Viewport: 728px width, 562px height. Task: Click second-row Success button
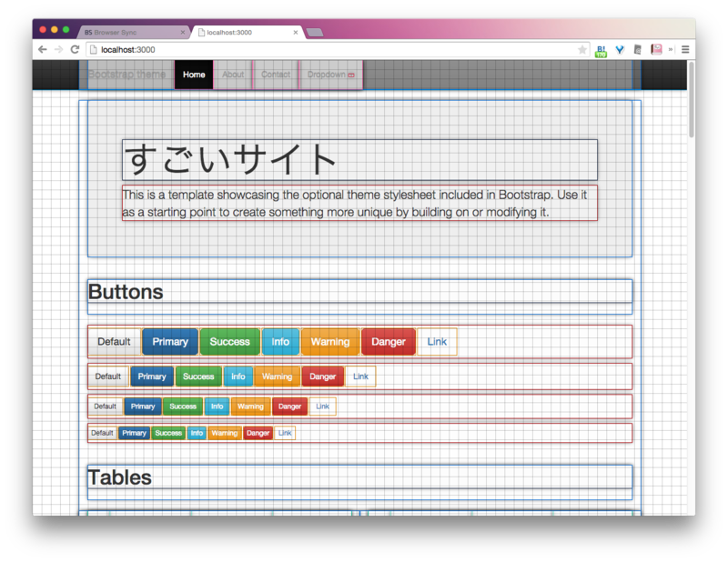pos(198,376)
